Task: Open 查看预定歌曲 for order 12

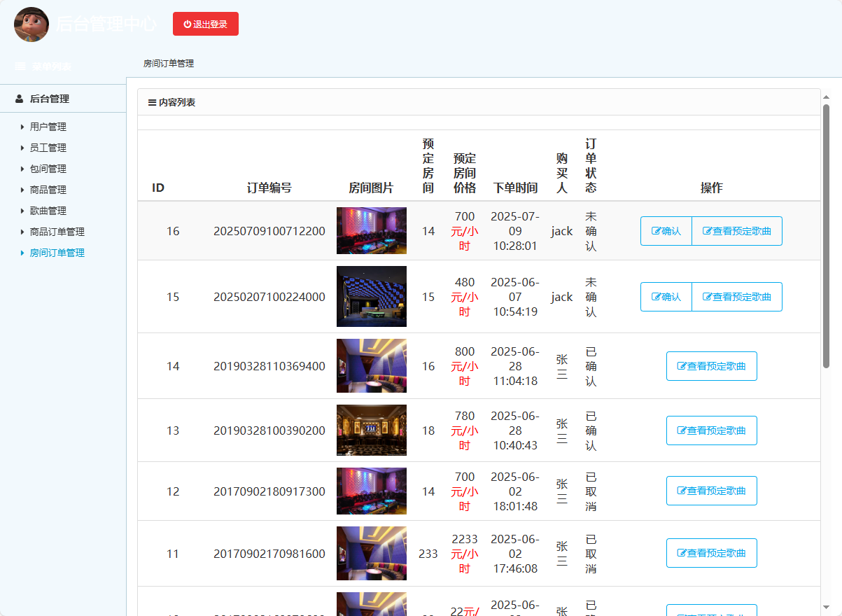Action: 712,490
